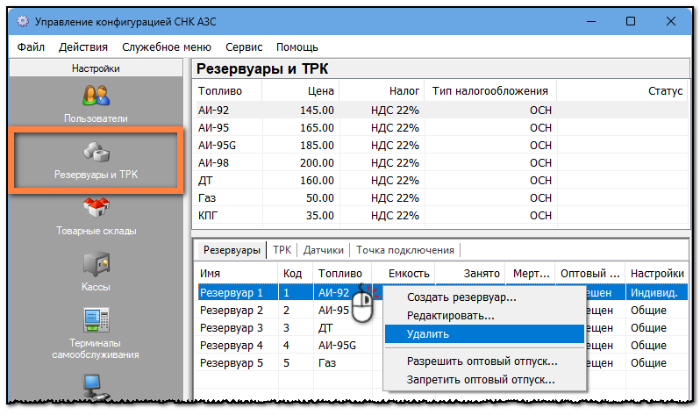Open the Помощь menu
Image resolution: width=700 pixels, height=415 pixels.
(x=297, y=47)
